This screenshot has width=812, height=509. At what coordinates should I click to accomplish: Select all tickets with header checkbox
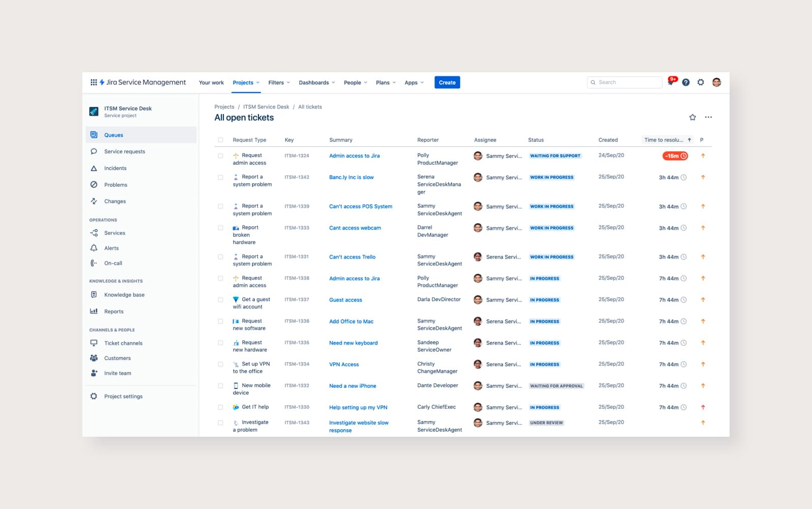(220, 140)
